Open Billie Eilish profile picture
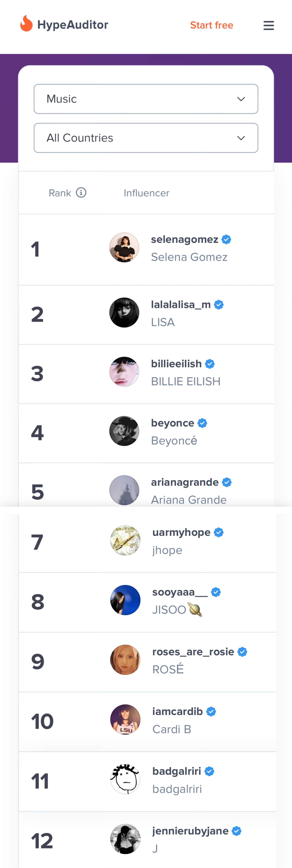Viewport: 292px width, 868px height. pyautogui.click(x=124, y=372)
